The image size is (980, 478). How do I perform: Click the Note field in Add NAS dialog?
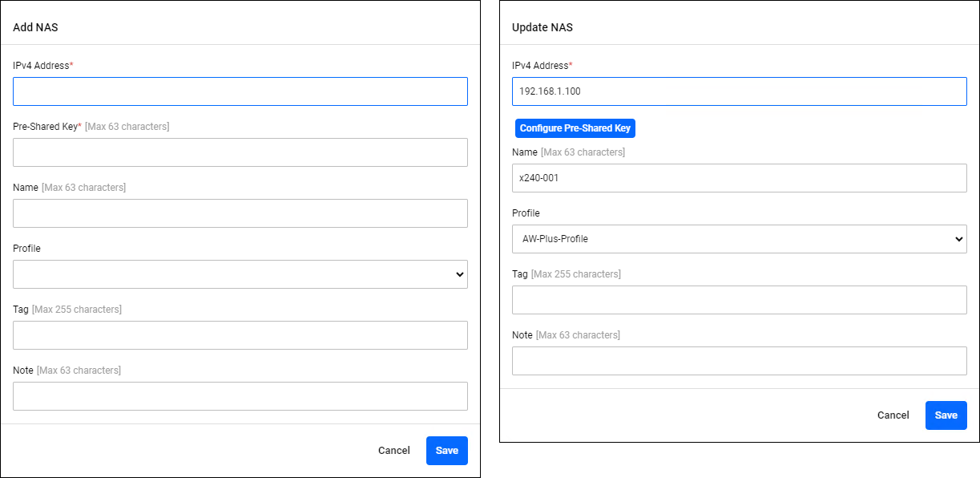tap(240, 396)
